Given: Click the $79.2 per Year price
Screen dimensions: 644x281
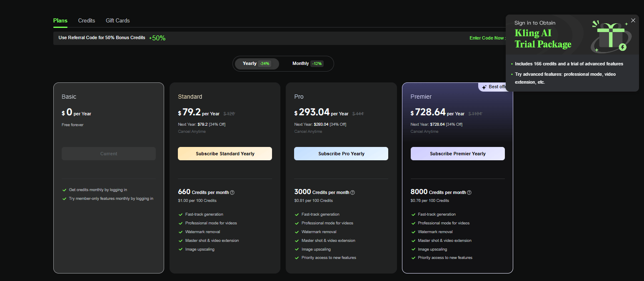Looking at the screenshot, I should click(199, 112).
